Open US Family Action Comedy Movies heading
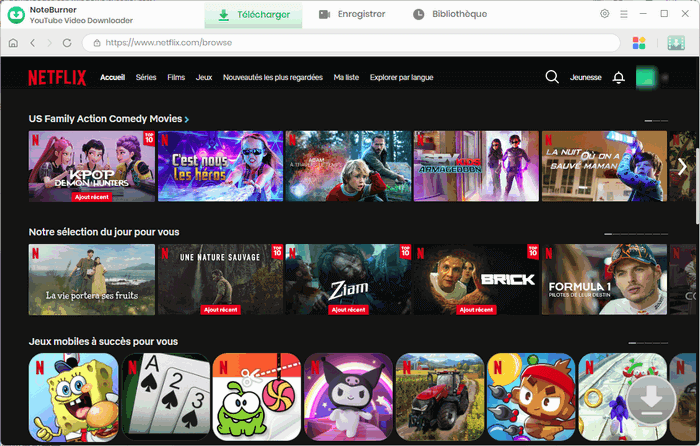This screenshot has height=446, width=700. click(105, 119)
